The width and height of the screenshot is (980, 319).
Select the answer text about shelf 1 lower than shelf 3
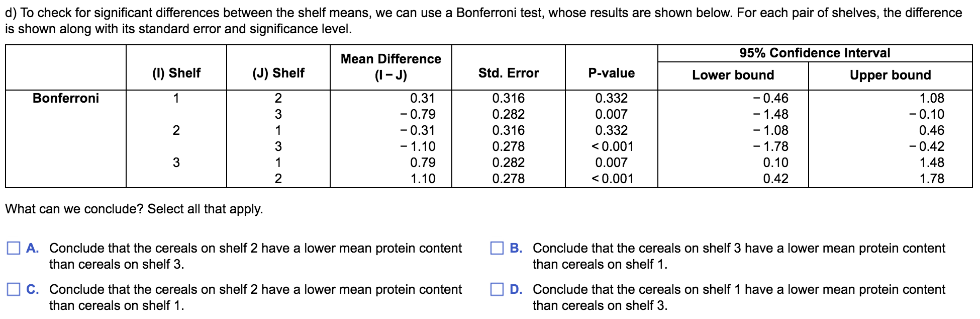[x=739, y=297]
